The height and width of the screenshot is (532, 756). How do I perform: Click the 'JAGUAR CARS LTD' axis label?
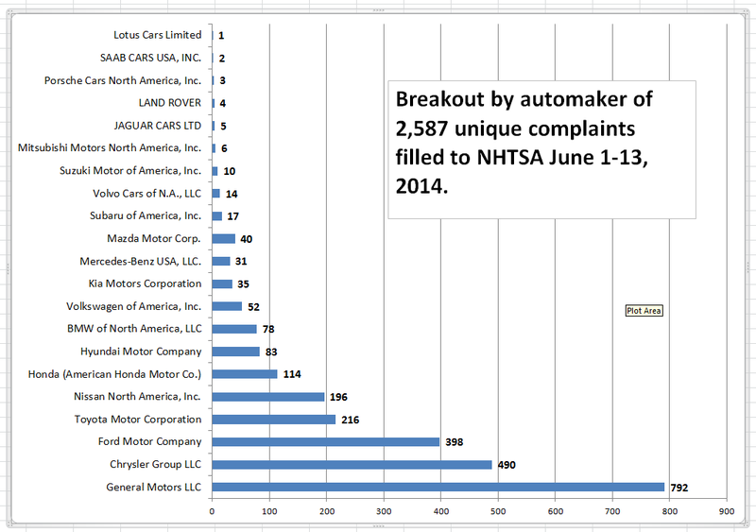point(158,126)
